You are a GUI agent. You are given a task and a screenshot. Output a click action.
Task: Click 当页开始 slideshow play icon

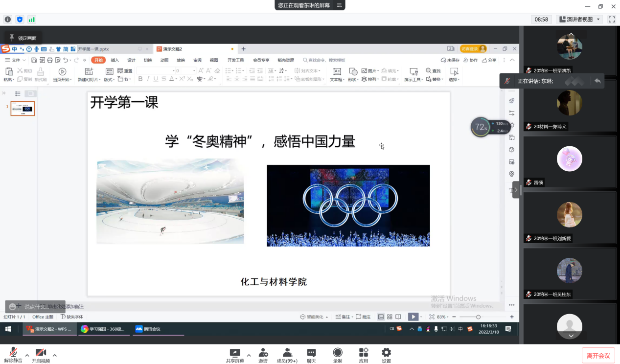click(62, 71)
